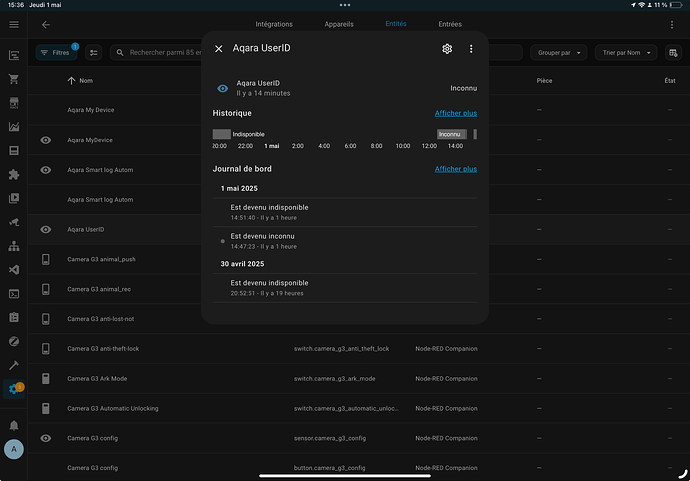Click the eye icon for Camera G3 config sensor

click(46, 438)
